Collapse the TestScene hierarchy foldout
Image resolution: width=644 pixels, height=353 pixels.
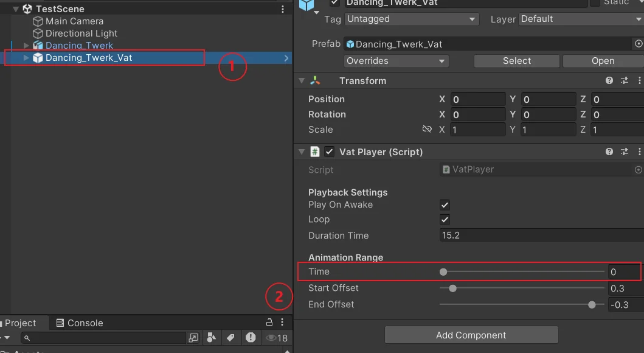pyautogui.click(x=16, y=9)
